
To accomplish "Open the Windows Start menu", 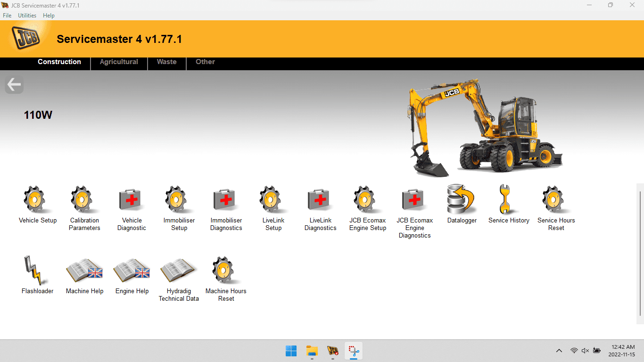I will pyautogui.click(x=291, y=351).
